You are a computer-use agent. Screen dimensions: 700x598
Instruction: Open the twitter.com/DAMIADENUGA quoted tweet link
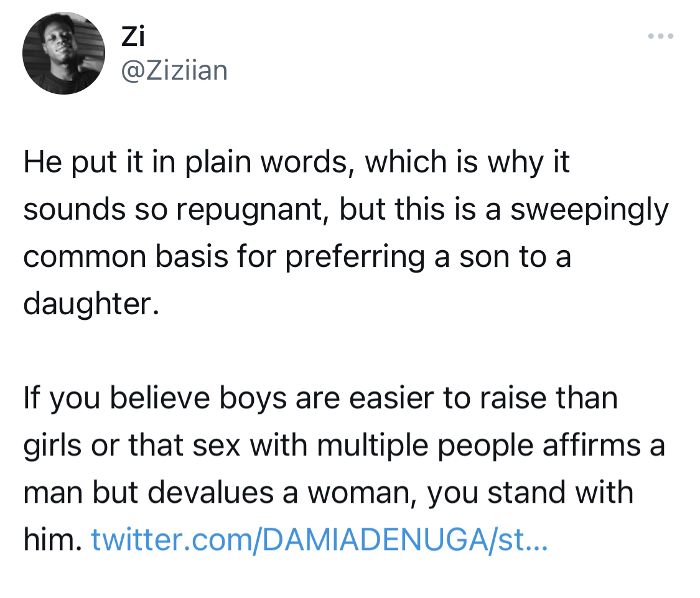click(319, 540)
